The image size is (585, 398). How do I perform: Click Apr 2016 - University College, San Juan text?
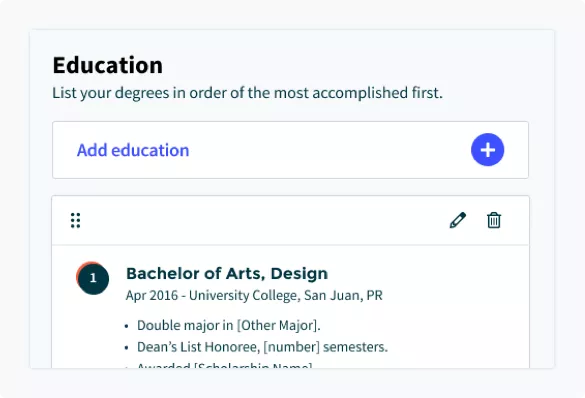254,295
